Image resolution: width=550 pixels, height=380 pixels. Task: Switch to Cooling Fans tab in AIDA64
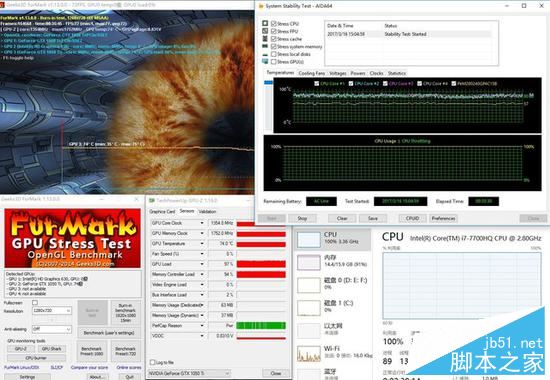click(x=311, y=73)
